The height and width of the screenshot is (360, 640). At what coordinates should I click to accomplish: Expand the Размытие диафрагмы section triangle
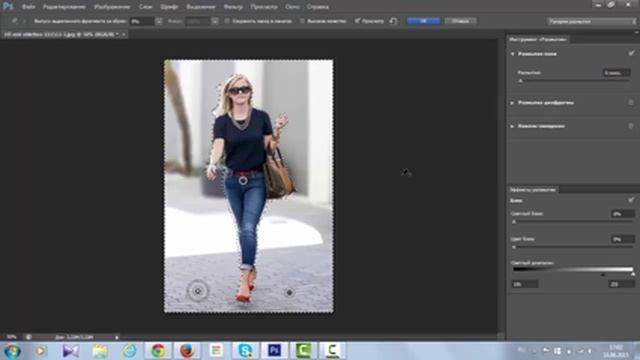(512, 103)
